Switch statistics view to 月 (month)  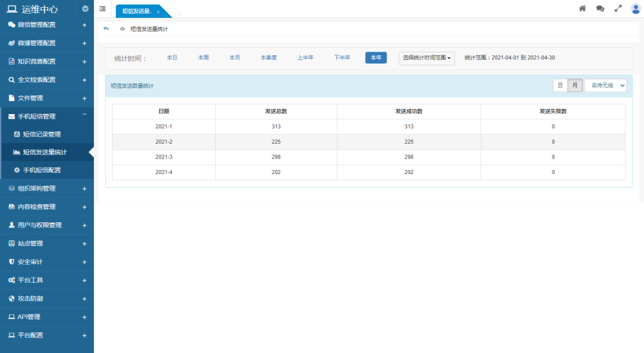pyautogui.click(x=575, y=85)
